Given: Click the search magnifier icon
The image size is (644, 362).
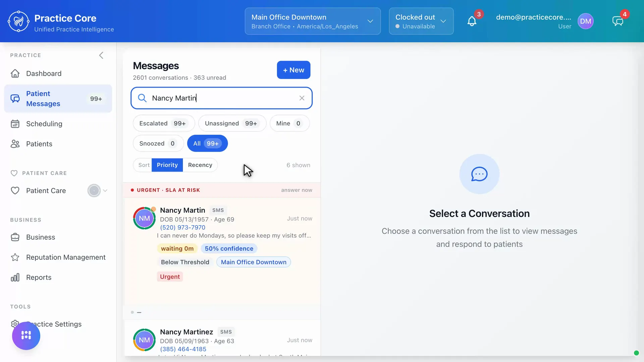Looking at the screenshot, I should pos(142,98).
